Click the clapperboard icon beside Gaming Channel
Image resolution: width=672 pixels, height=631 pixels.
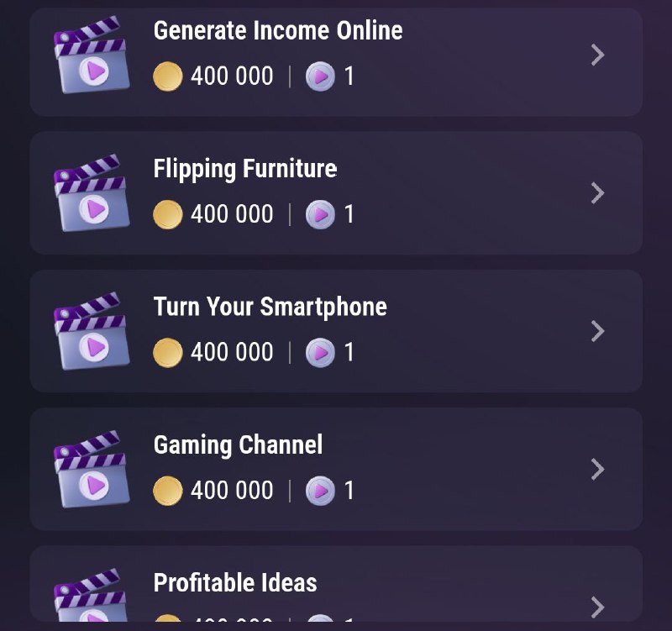coord(92,469)
